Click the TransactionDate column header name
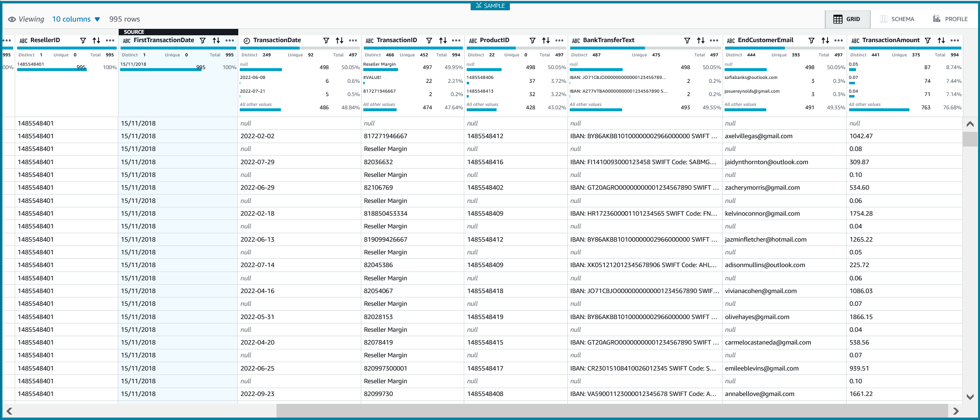This screenshot has height=420, width=980. tap(277, 40)
